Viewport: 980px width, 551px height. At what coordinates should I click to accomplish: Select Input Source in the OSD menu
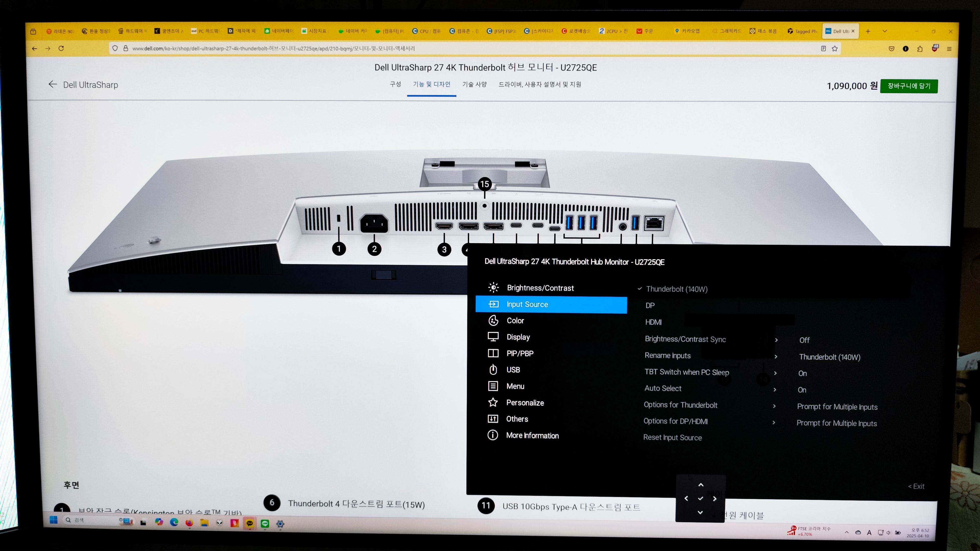(x=551, y=305)
